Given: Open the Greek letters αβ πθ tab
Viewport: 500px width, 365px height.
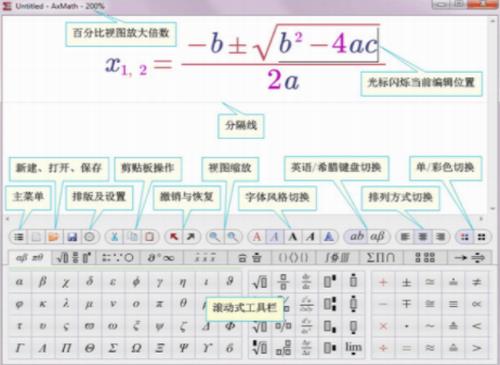Looking at the screenshot, I should tap(29, 258).
